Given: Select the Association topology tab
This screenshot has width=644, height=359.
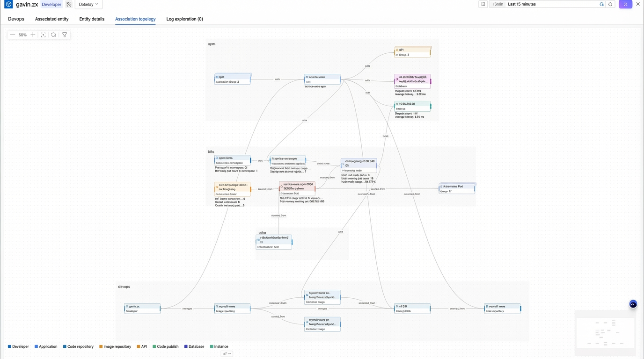Looking at the screenshot, I should pos(135,19).
